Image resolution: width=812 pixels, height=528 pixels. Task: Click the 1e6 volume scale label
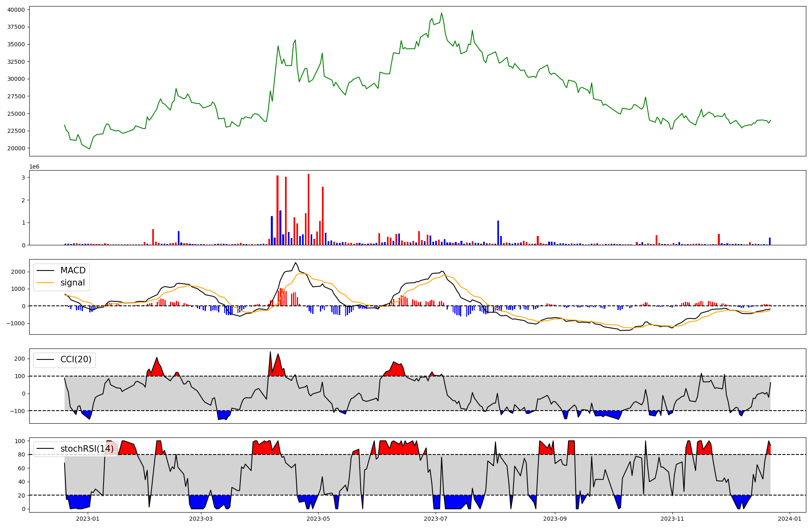coord(34,167)
